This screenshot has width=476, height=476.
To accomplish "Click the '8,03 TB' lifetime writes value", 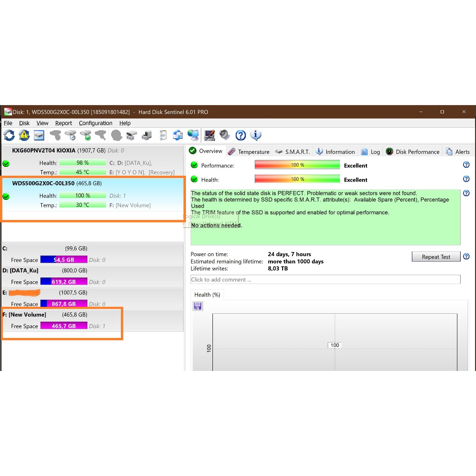I will pos(278,268).
